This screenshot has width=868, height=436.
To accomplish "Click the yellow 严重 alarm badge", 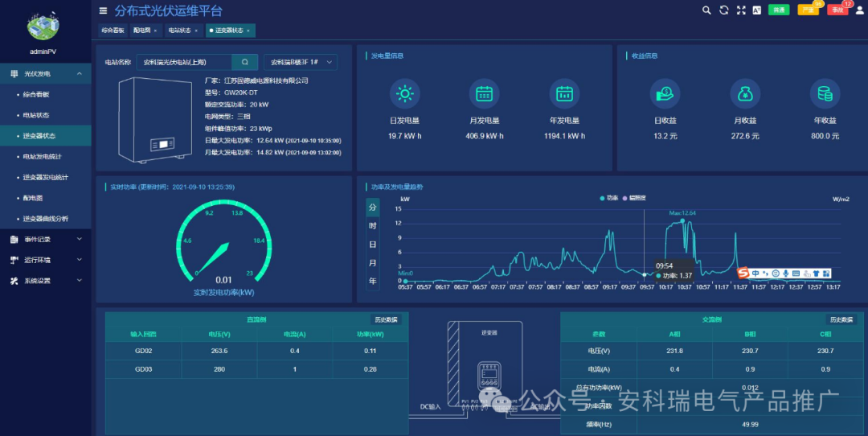I will pyautogui.click(x=808, y=10).
